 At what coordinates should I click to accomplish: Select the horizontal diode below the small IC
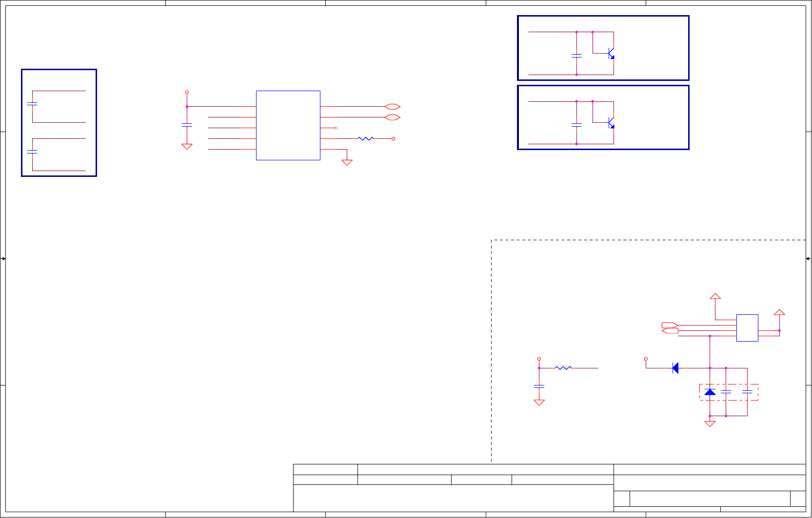tap(675, 368)
